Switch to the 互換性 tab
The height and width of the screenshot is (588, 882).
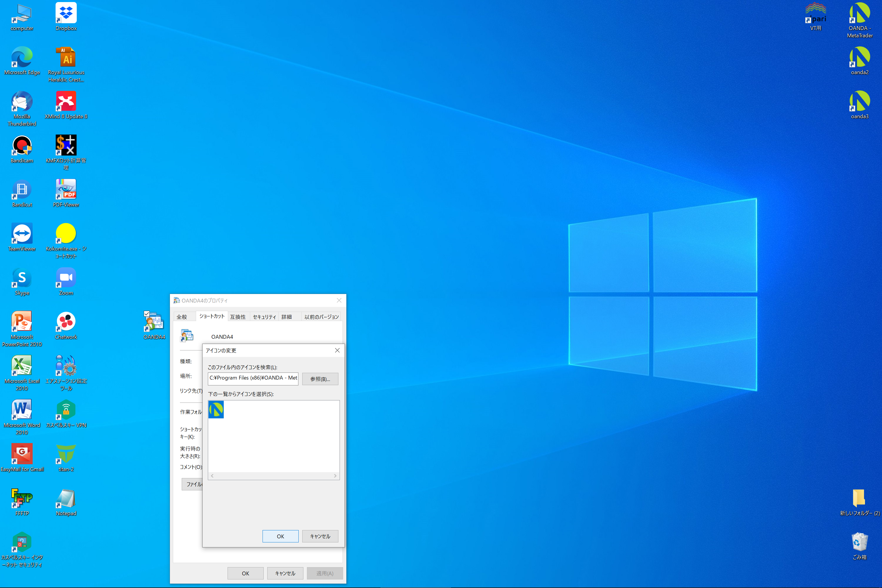tap(238, 317)
